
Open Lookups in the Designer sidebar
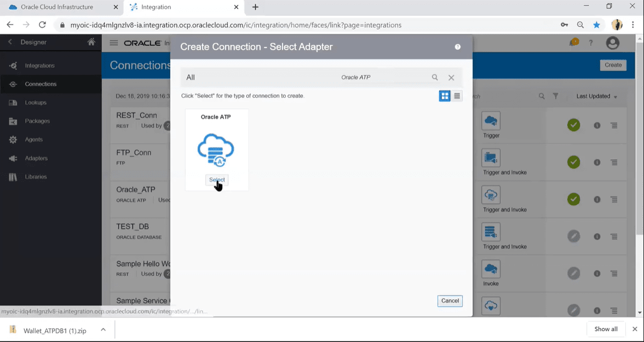[x=36, y=103]
